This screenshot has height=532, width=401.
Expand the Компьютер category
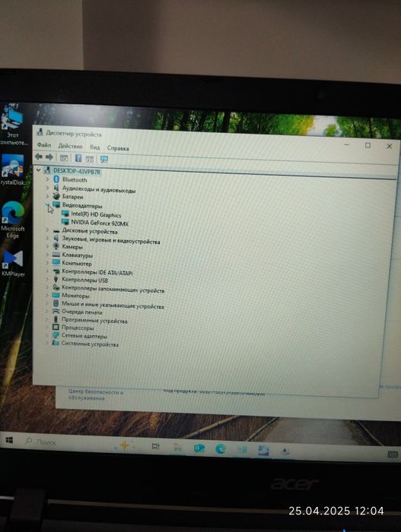(x=47, y=262)
